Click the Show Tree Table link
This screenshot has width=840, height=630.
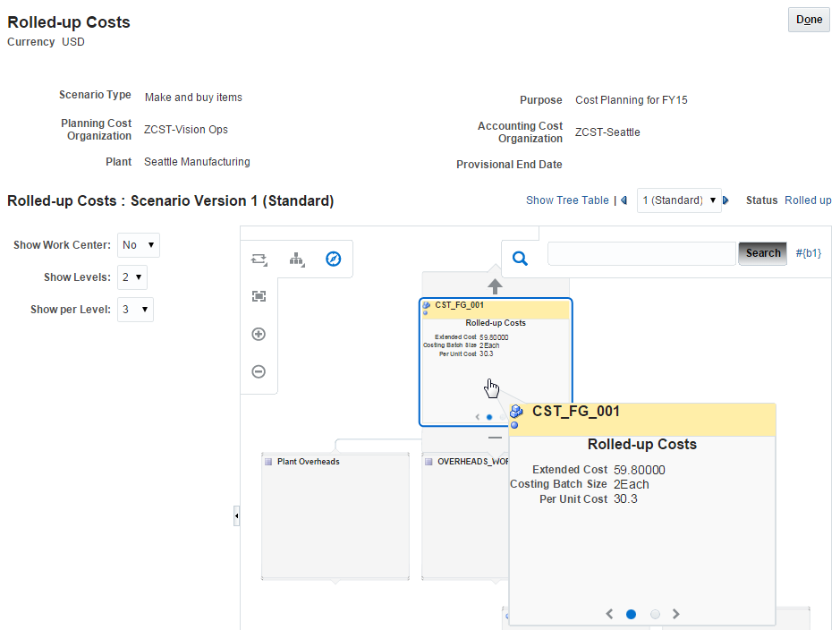(x=567, y=200)
